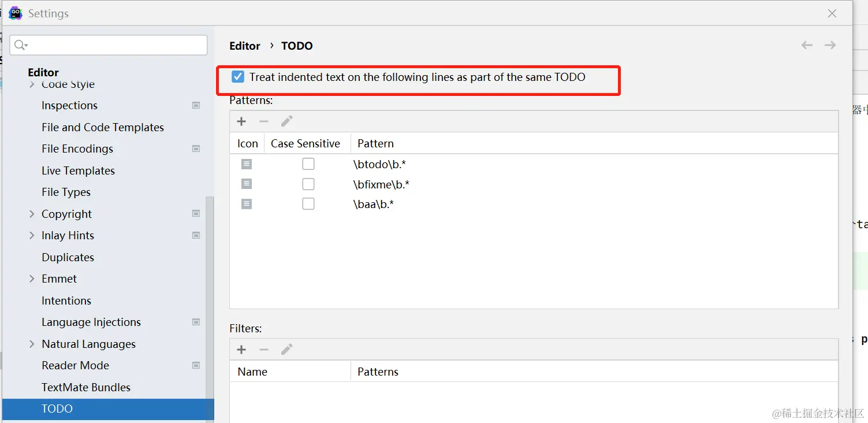The image size is (868, 423).
Task: Select Live Templates in the sidebar
Action: (78, 171)
